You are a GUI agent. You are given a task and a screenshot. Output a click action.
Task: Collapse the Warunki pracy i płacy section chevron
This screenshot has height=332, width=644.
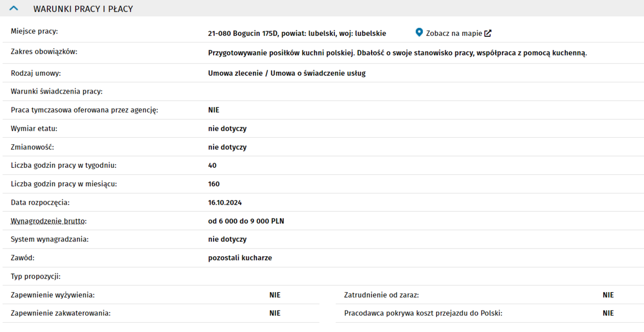coord(14,9)
